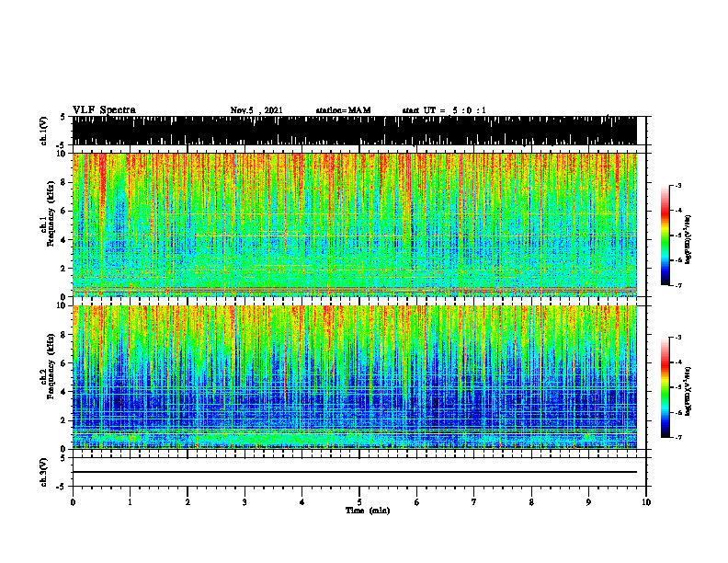Click the time axis tick label "9"

(x=588, y=502)
